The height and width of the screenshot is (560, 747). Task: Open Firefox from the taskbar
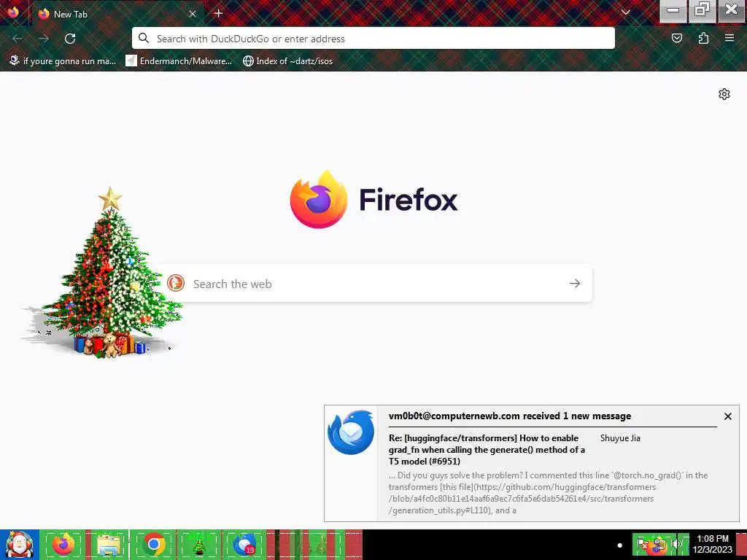point(63,544)
